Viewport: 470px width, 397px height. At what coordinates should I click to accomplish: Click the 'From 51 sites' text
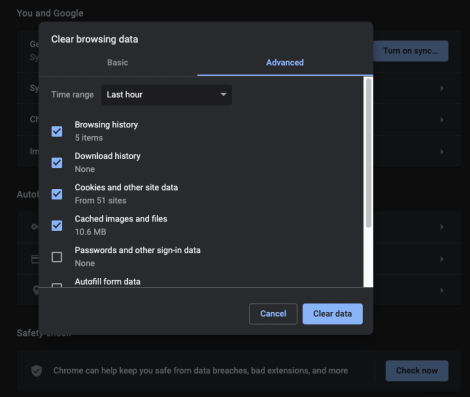coord(100,201)
